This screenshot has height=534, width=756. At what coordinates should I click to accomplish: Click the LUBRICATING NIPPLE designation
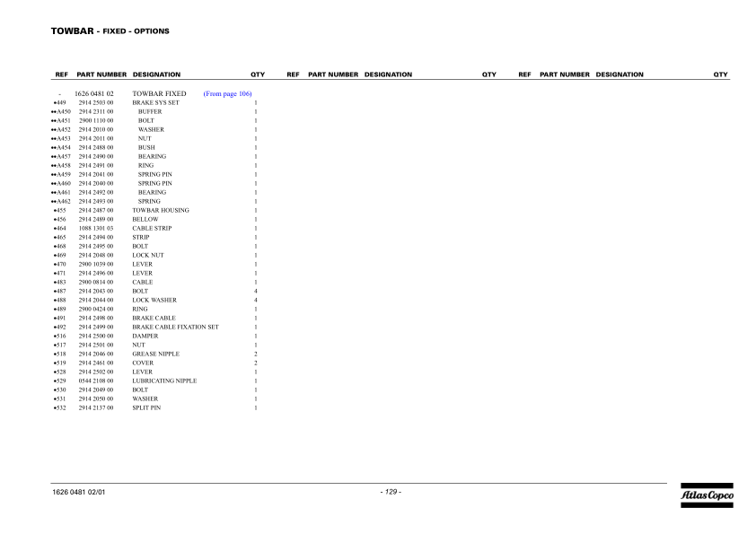(164, 381)
